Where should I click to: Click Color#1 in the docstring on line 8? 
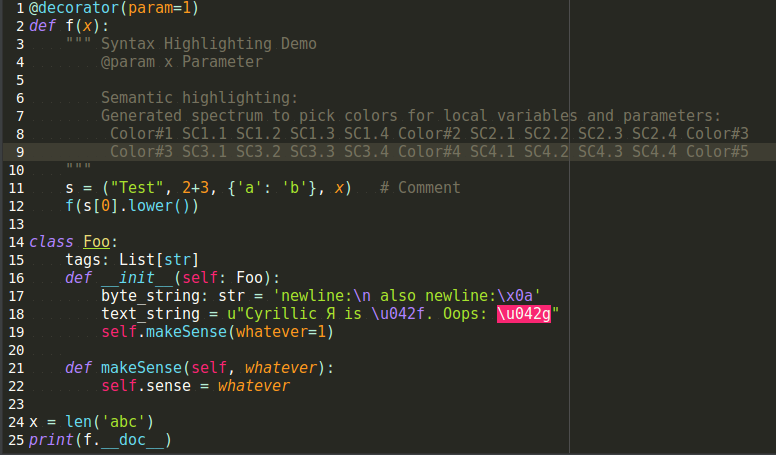click(141, 134)
